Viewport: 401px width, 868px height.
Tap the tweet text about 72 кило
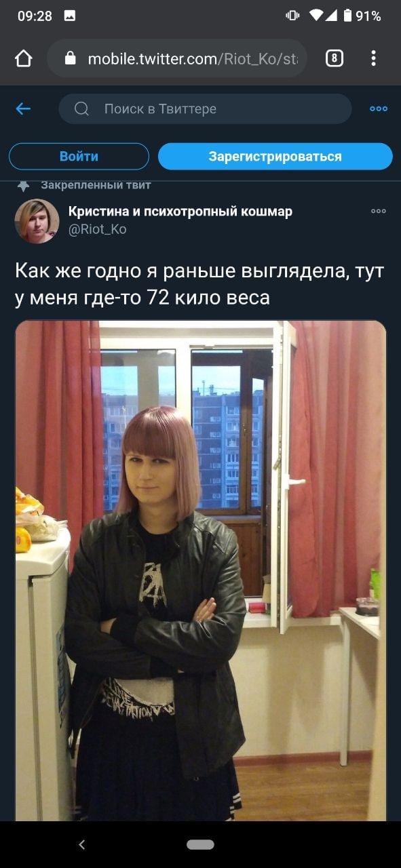coord(199,284)
